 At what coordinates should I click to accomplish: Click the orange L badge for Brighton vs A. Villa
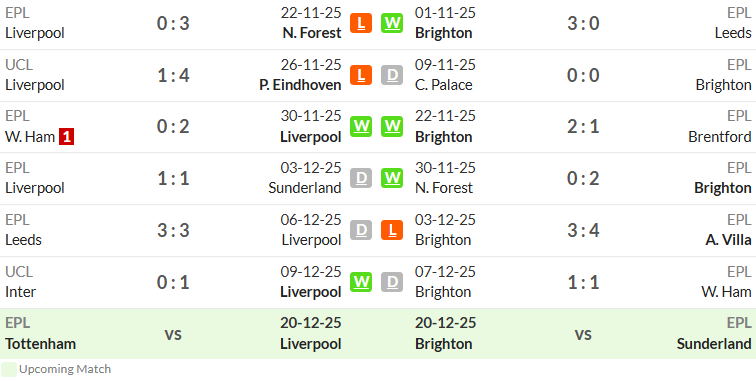(x=392, y=230)
